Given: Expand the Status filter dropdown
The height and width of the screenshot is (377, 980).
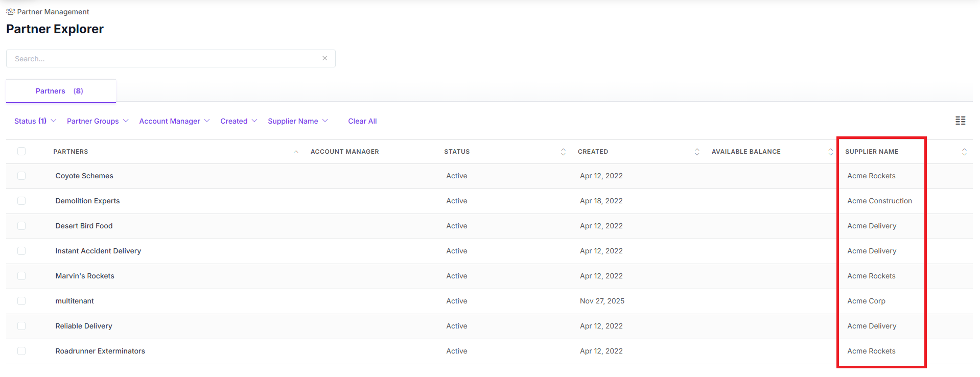Looking at the screenshot, I should point(35,121).
